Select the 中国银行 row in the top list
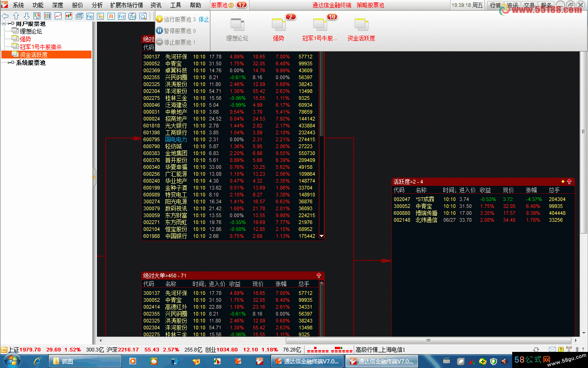The image size is (588, 368). click(x=231, y=236)
